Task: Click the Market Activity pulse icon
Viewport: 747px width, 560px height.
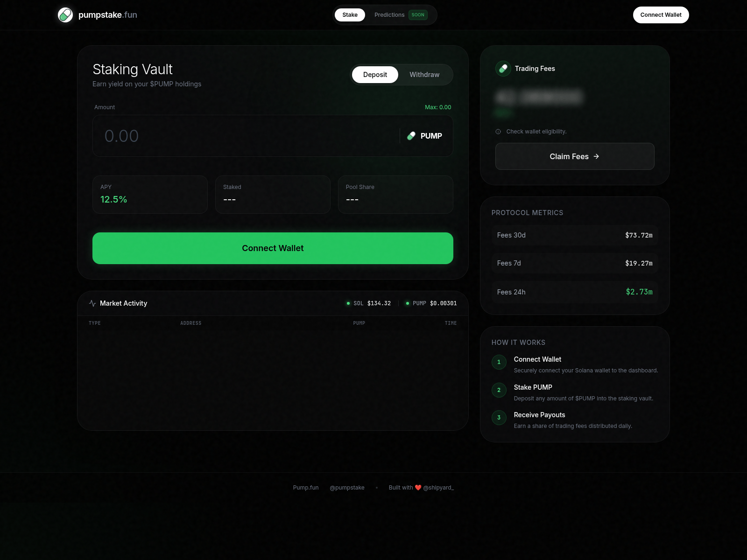Action: (92, 303)
